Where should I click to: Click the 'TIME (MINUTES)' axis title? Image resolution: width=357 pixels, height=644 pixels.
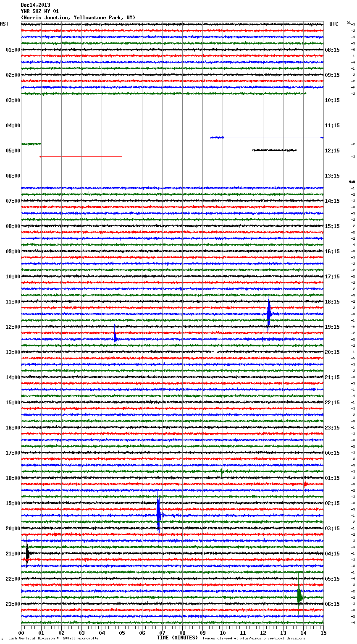[177, 638]
